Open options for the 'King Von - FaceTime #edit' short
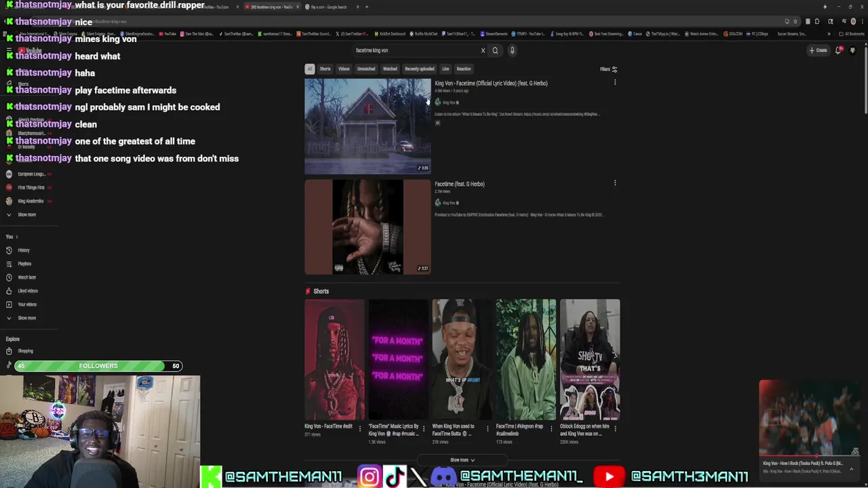The height and width of the screenshot is (488, 868). [x=360, y=428]
